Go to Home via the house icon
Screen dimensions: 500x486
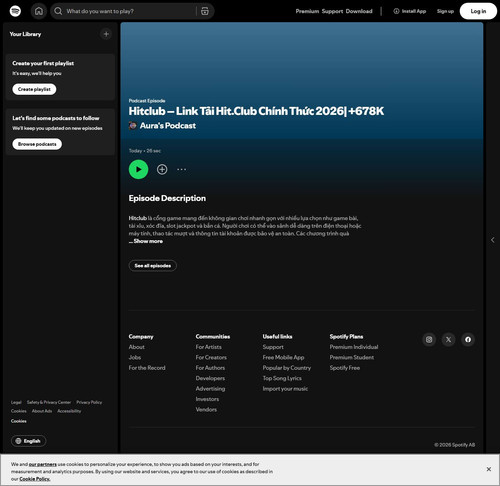coord(39,11)
